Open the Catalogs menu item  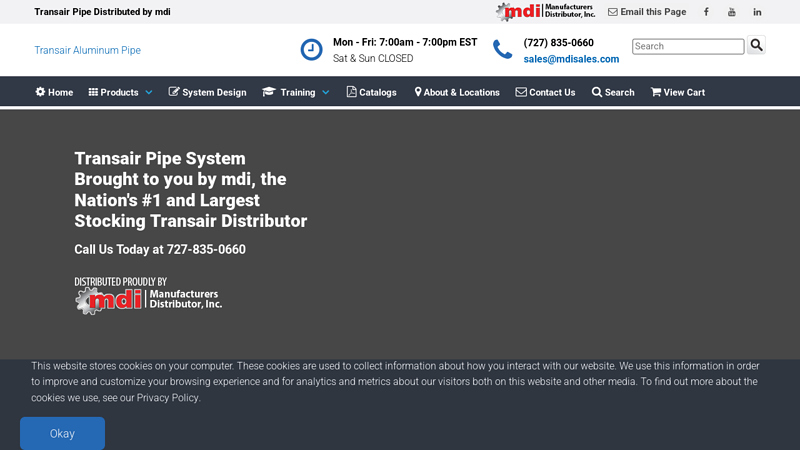point(371,92)
